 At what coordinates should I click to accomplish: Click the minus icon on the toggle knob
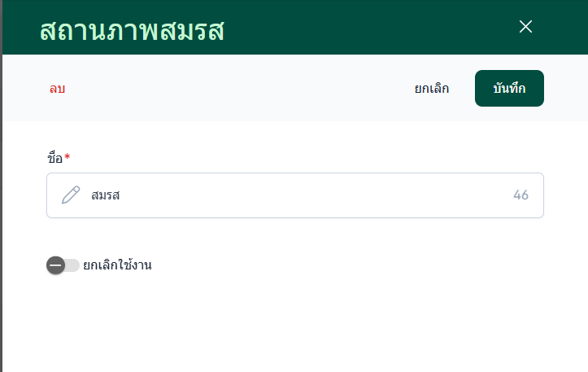click(x=55, y=265)
